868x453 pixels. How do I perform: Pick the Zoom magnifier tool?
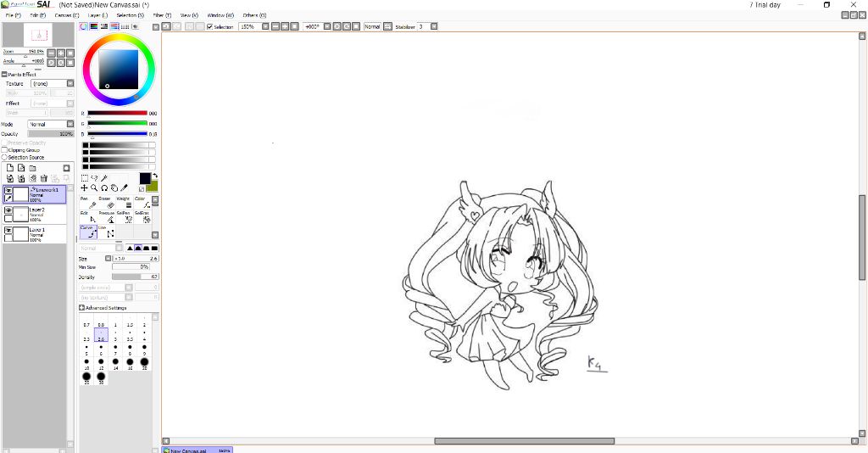point(94,188)
